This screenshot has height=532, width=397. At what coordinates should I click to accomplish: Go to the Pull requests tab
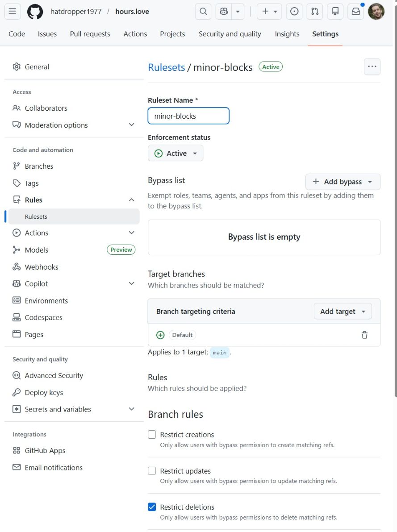pyautogui.click(x=90, y=34)
